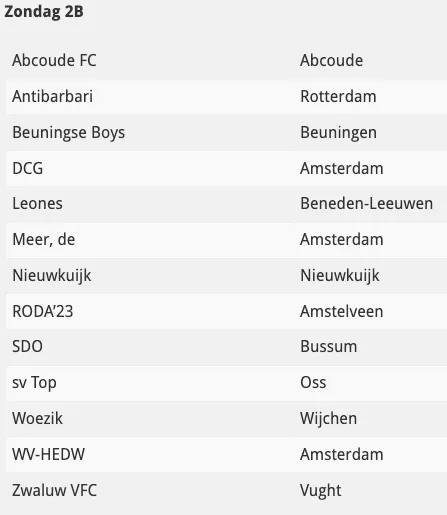Select the Vught location text

[x=321, y=491]
